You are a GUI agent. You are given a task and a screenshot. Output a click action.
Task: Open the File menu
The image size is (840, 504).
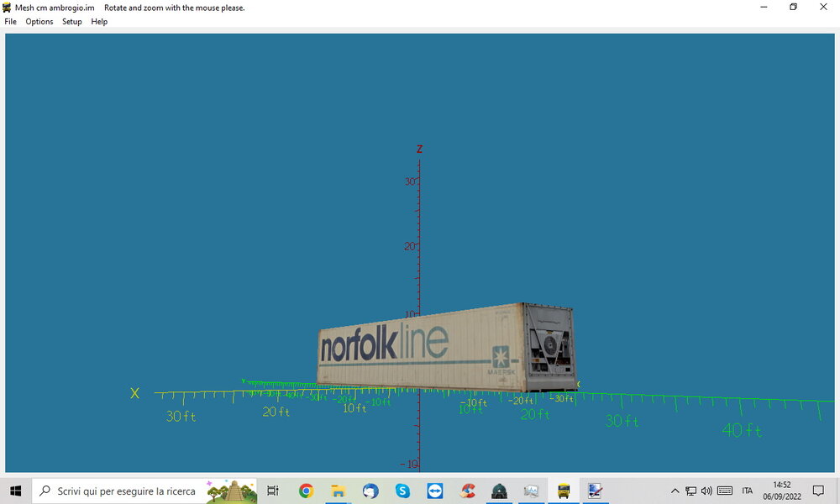[x=10, y=22]
